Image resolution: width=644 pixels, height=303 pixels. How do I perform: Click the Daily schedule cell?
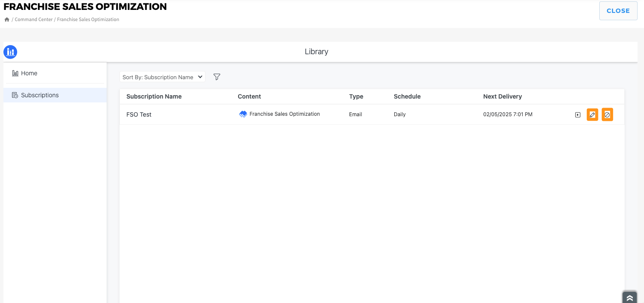tap(400, 114)
